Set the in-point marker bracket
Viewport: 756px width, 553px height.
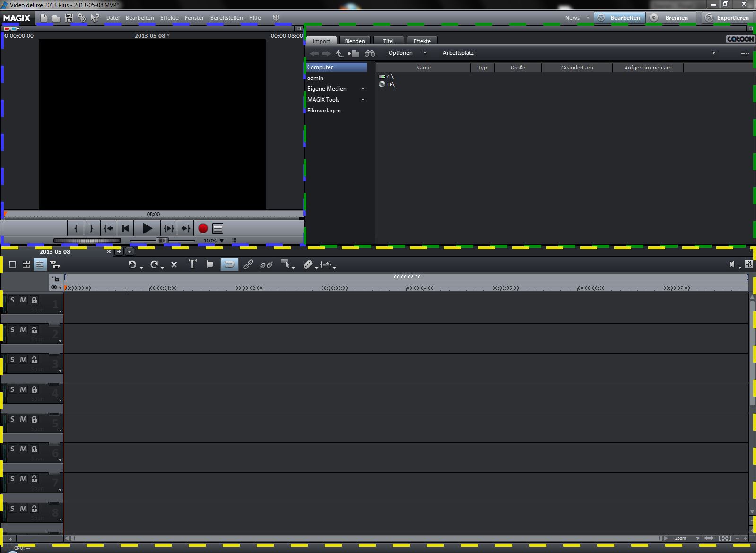(x=76, y=228)
